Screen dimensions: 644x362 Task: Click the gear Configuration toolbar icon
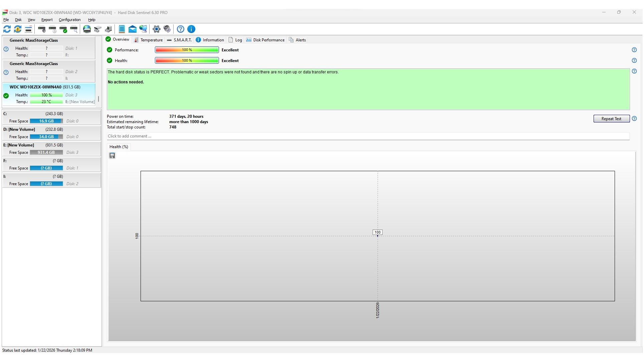point(156,29)
